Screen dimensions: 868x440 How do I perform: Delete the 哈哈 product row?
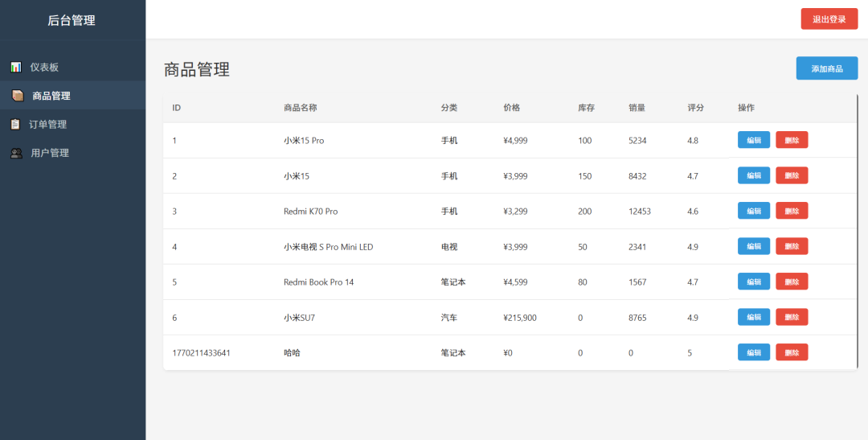(x=792, y=352)
